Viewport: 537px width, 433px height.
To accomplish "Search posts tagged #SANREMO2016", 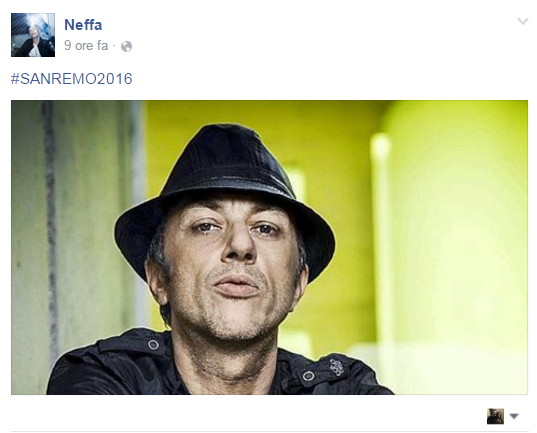I will point(72,79).
